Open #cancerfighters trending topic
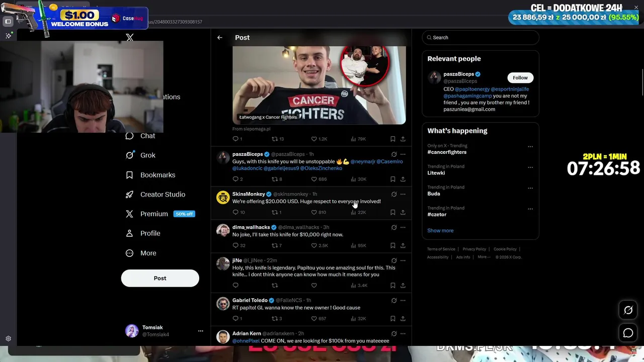Viewport: 644px width, 362px height. (x=447, y=152)
